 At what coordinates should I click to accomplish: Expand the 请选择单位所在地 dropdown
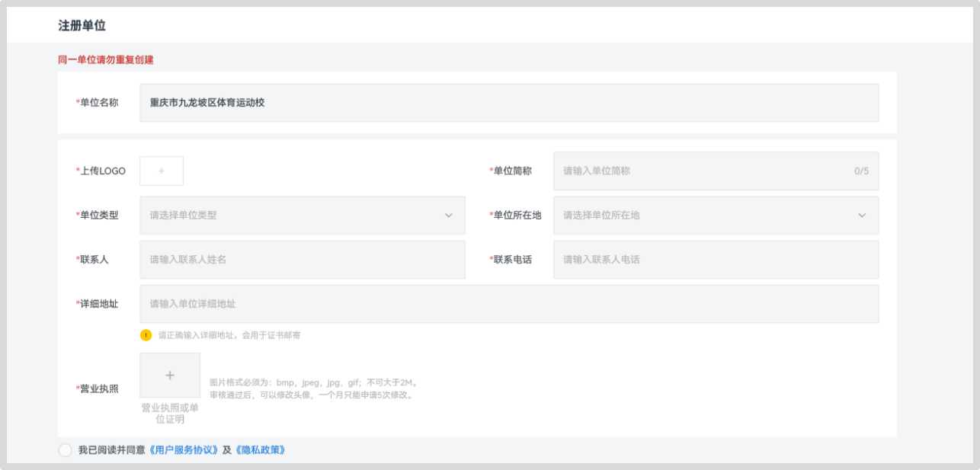(715, 216)
